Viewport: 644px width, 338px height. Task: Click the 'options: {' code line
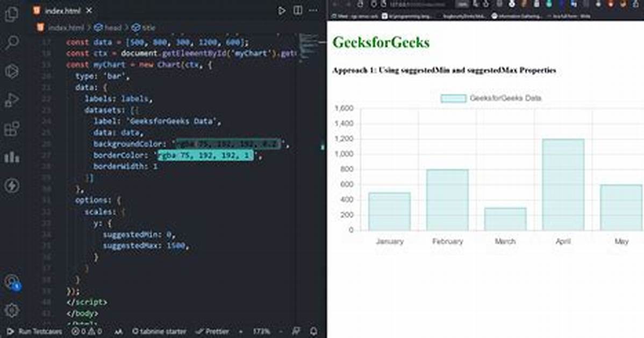(x=98, y=201)
